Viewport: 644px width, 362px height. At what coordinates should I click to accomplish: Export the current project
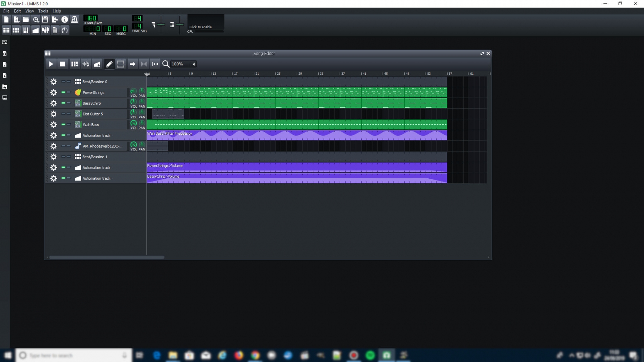pyautogui.click(x=55, y=19)
